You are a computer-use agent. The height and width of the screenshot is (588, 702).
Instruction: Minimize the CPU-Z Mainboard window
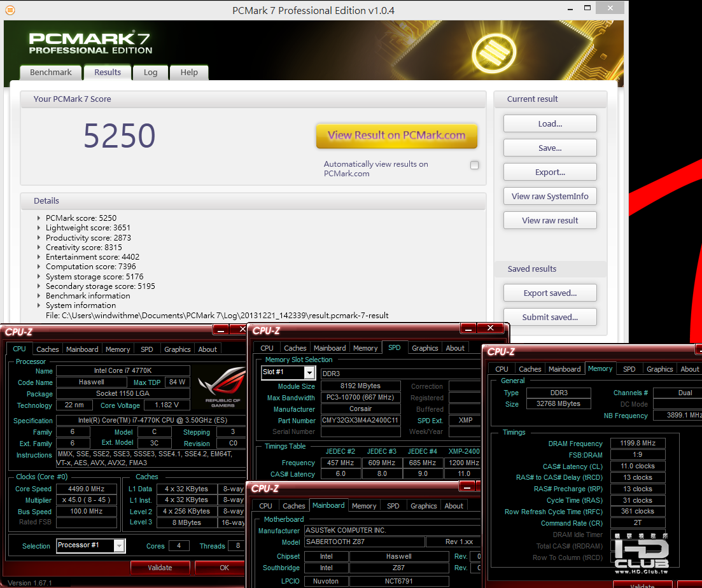(467, 486)
